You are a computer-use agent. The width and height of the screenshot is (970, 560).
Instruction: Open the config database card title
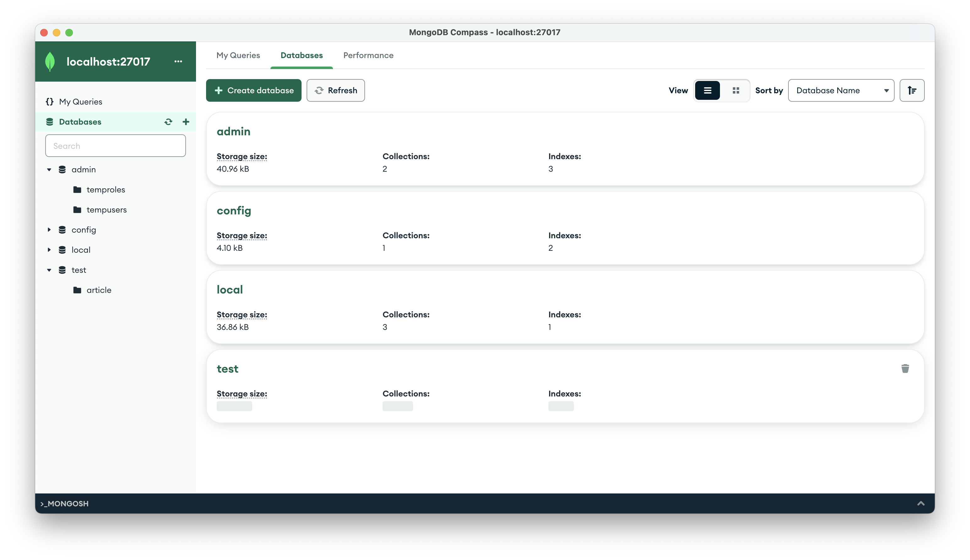click(x=234, y=211)
